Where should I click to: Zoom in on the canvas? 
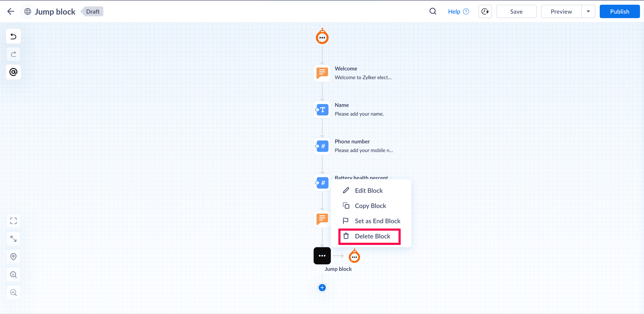click(13, 274)
